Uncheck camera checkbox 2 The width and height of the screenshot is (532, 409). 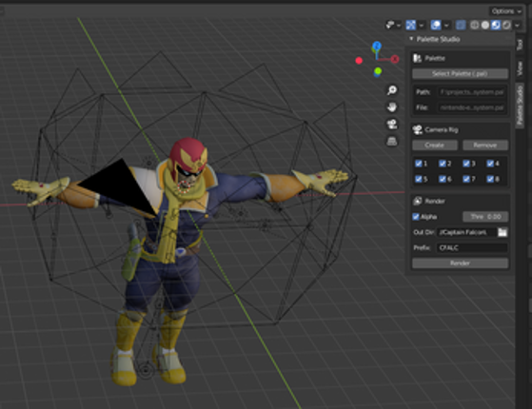tap(443, 164)
